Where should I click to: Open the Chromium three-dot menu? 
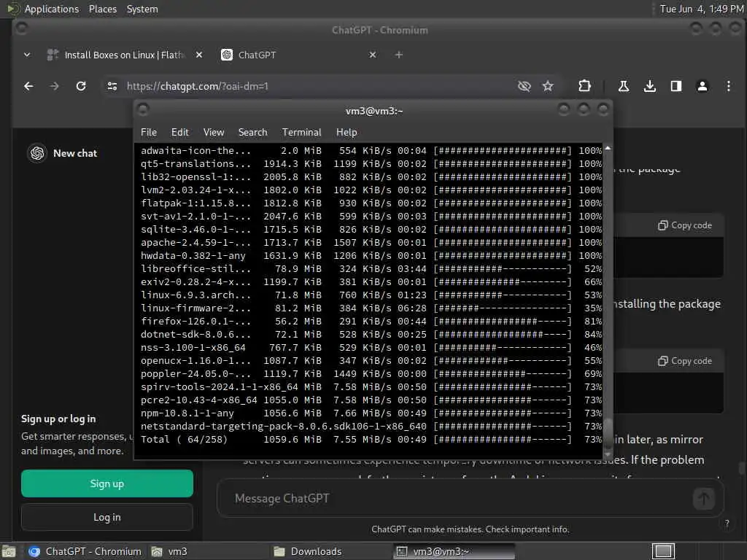(728, 86)
